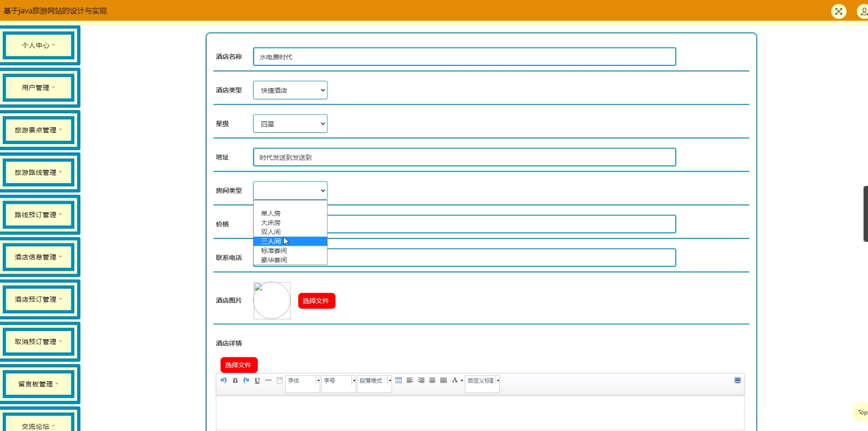Expand the 酒店预订管理 sidebar menu
The image size is (868, 431).
39,299
